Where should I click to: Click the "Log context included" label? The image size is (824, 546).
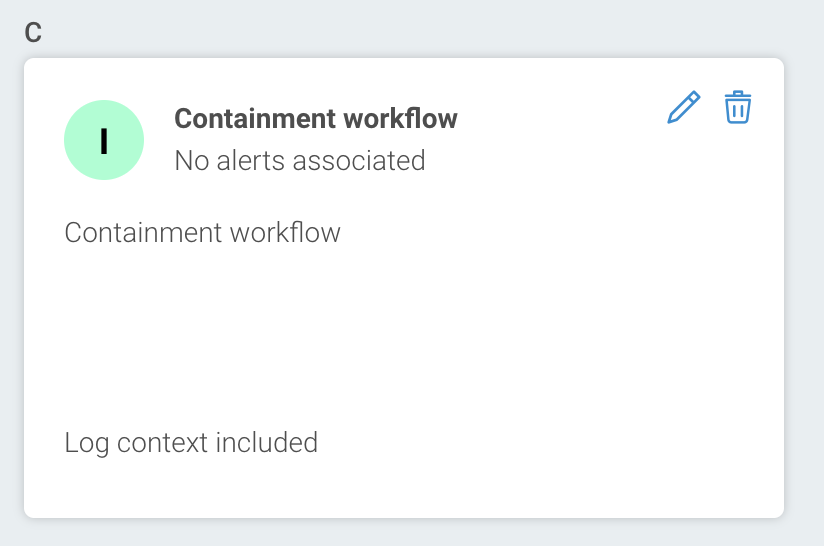tap(191, 442)
